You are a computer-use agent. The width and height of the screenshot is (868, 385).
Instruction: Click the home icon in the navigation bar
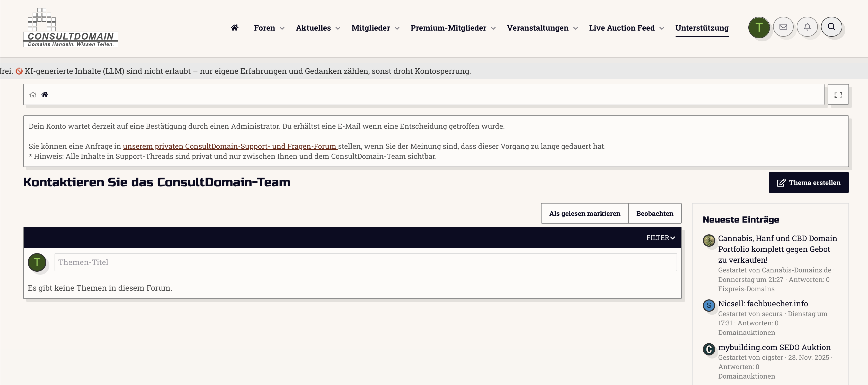pyautogui.click(x=235, y=27)
